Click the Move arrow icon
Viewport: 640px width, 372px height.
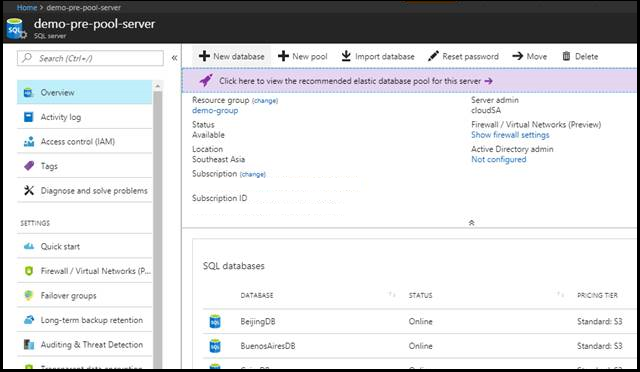click(x=518, y=56)
